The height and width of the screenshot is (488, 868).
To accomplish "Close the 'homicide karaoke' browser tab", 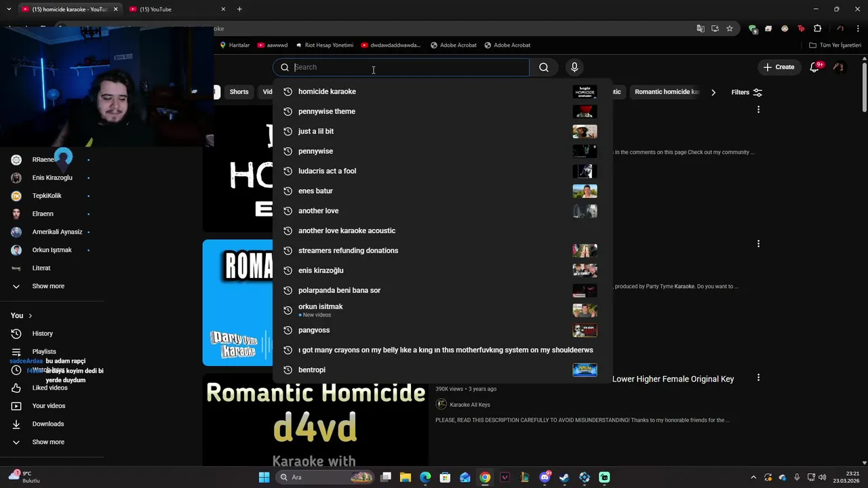I will pyautogui.click(x=115, y=9).
